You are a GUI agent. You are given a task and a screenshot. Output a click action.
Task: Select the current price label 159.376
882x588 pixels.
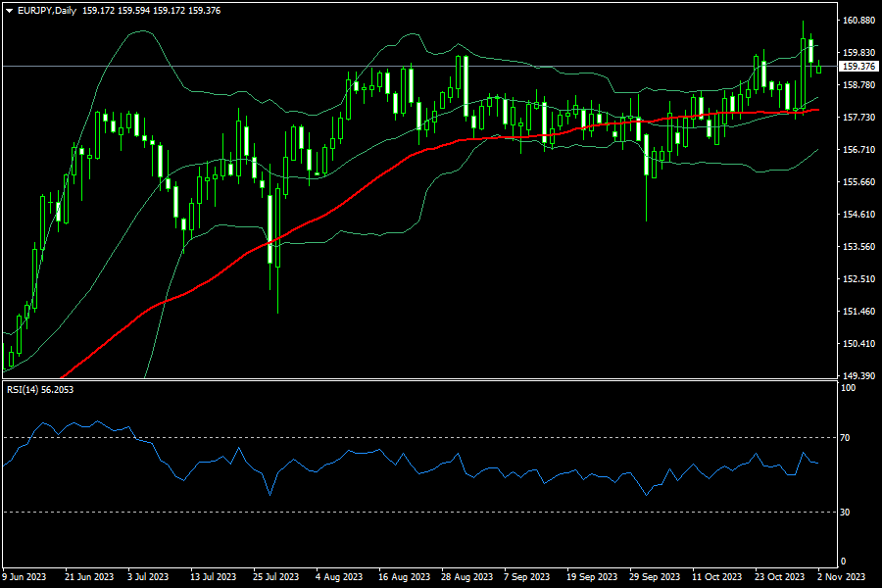pyautogui.click(x=858, y=67)
